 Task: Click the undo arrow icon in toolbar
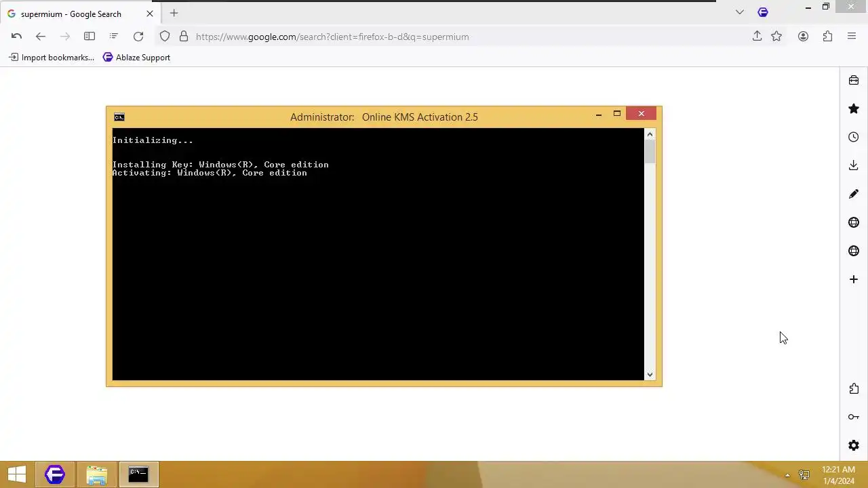(x=16, y=37)
